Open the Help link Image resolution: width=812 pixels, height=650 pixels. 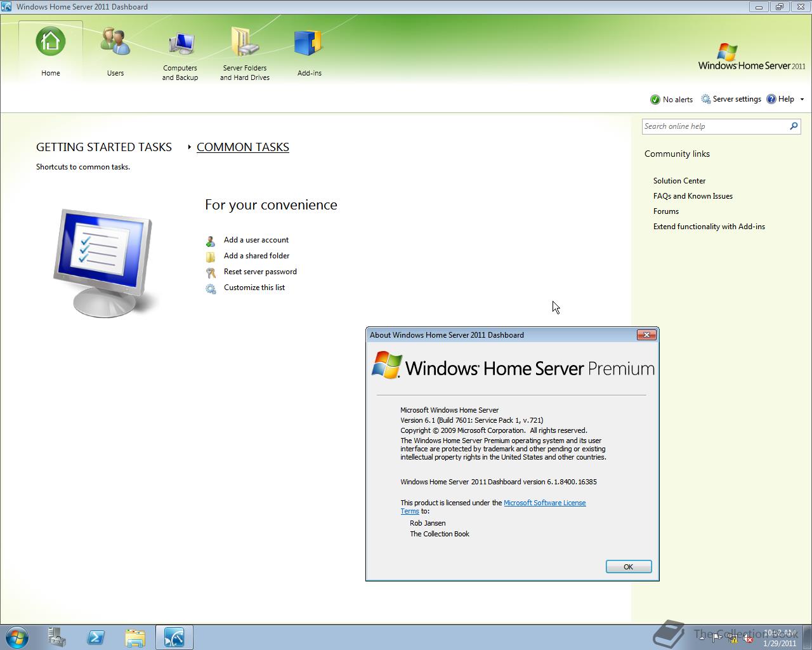coord(786,99)
